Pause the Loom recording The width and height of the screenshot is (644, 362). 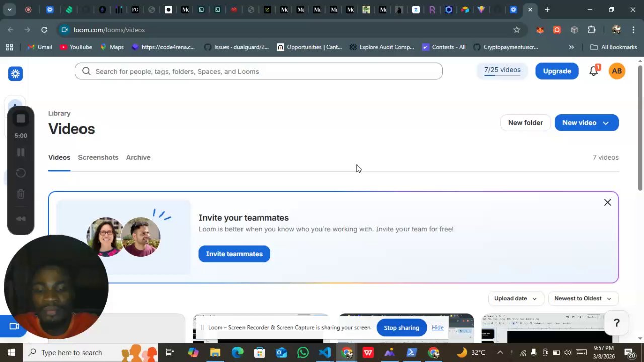[x=21, y=152]
